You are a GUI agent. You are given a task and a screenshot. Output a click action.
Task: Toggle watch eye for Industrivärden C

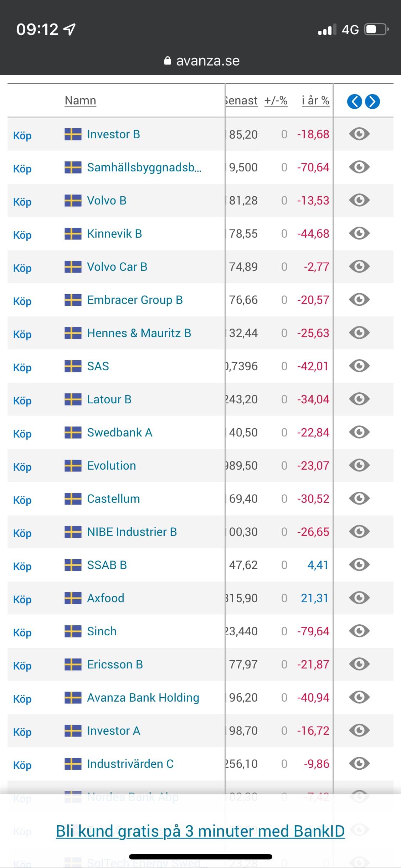[x=359, y=764]
